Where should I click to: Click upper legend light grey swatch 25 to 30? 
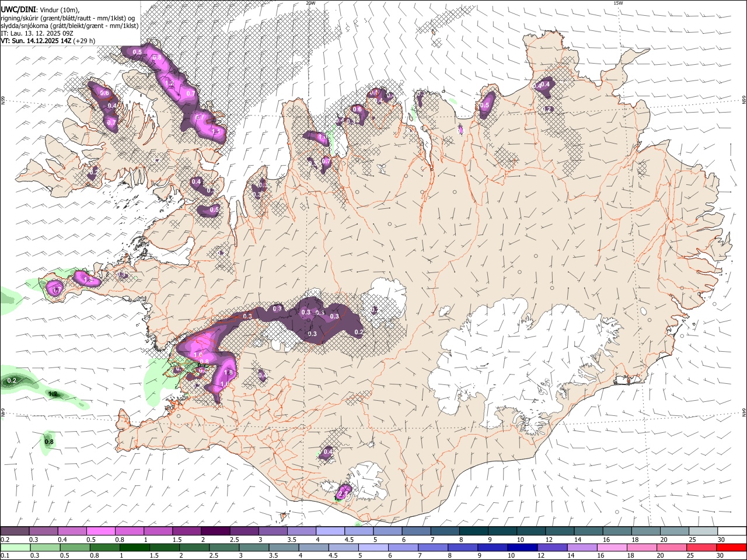click(x=703, y=531)
